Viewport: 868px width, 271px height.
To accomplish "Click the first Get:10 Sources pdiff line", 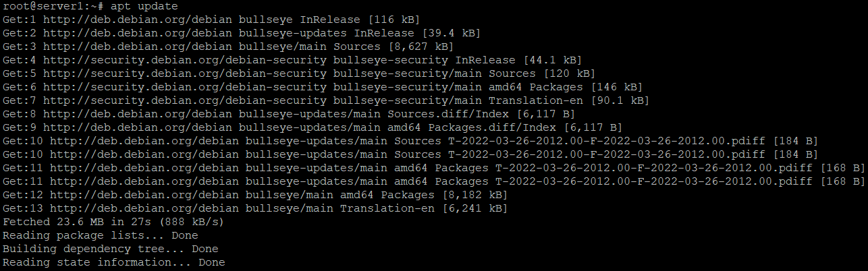I will coord(410,141).
